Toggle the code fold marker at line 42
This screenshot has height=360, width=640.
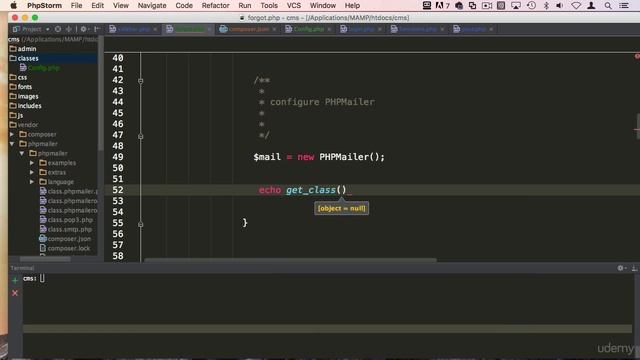pos(141,81)
